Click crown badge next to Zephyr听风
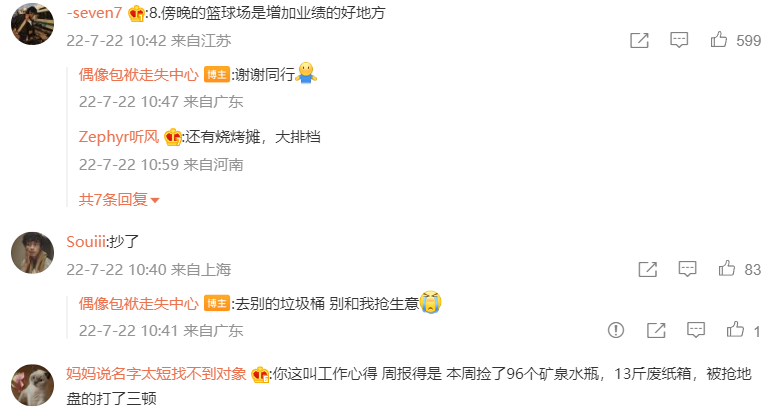772x414 pixels. point(173,137)
